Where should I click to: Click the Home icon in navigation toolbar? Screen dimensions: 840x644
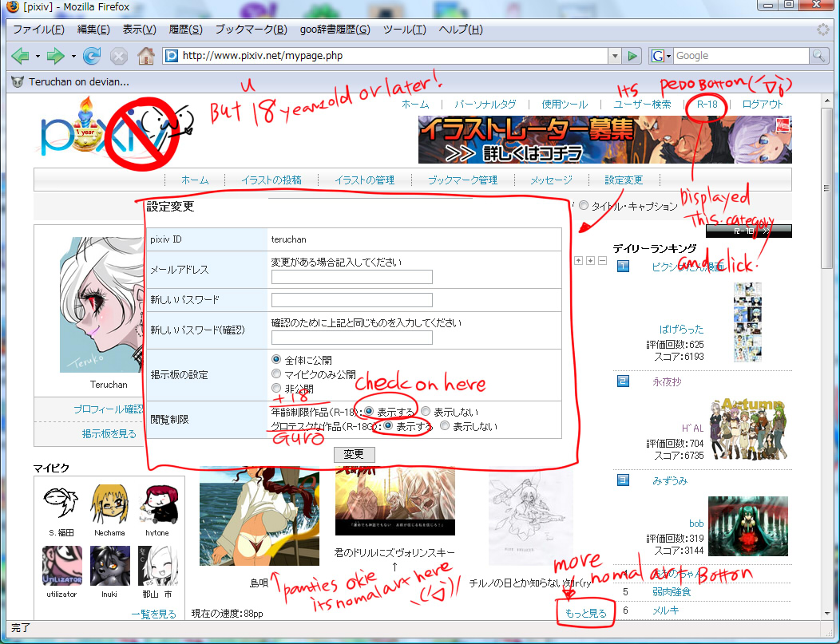point(145,56)
